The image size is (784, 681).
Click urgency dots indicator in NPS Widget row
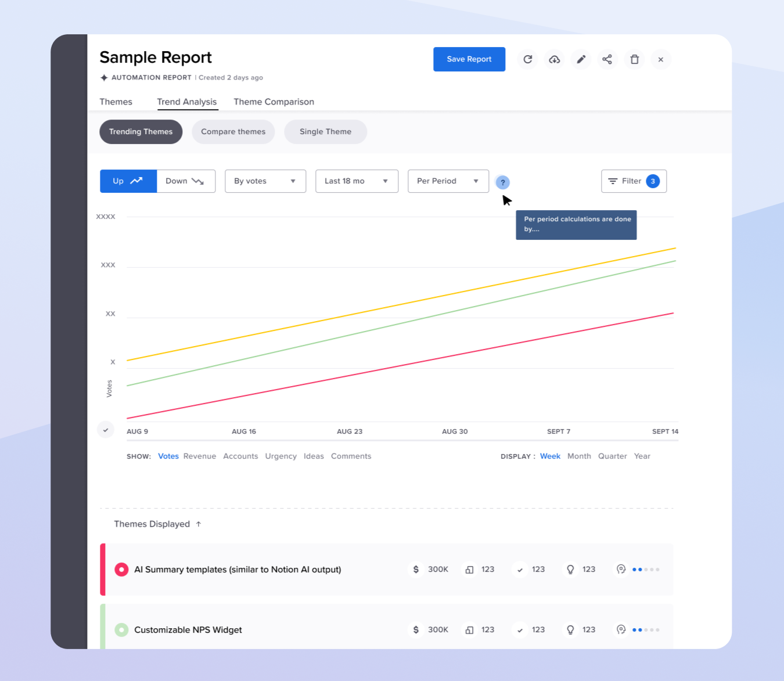[x=646, y=630]
